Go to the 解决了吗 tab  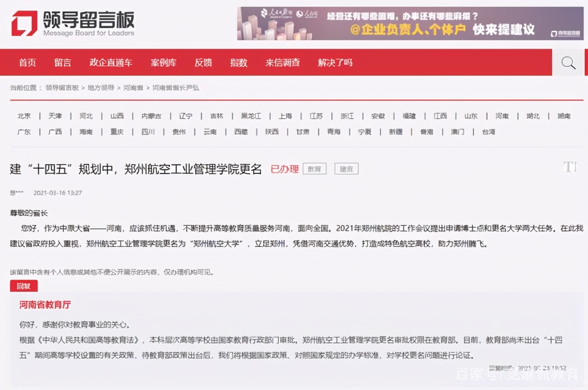pyautogui.click(x=335, y=62)
